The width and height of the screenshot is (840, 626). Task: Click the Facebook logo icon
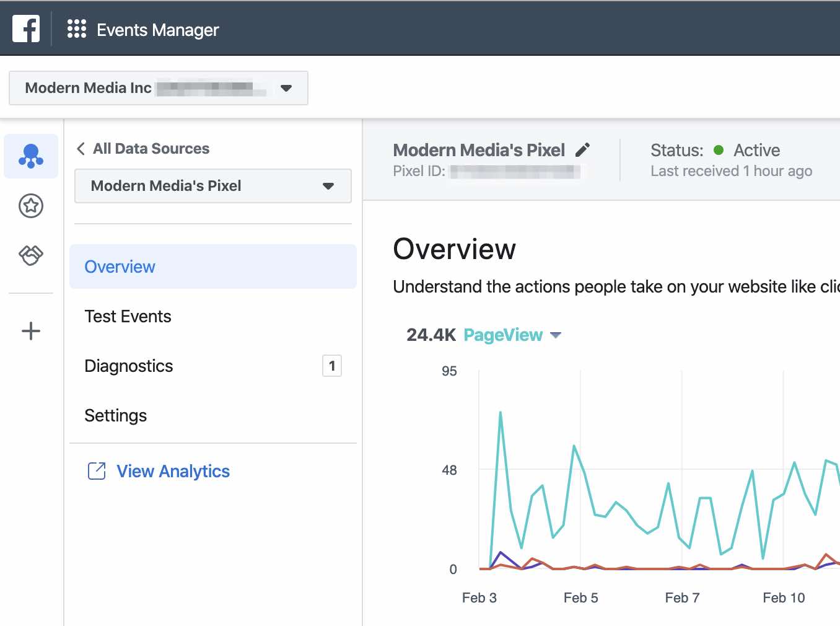(x=26, y=29)
